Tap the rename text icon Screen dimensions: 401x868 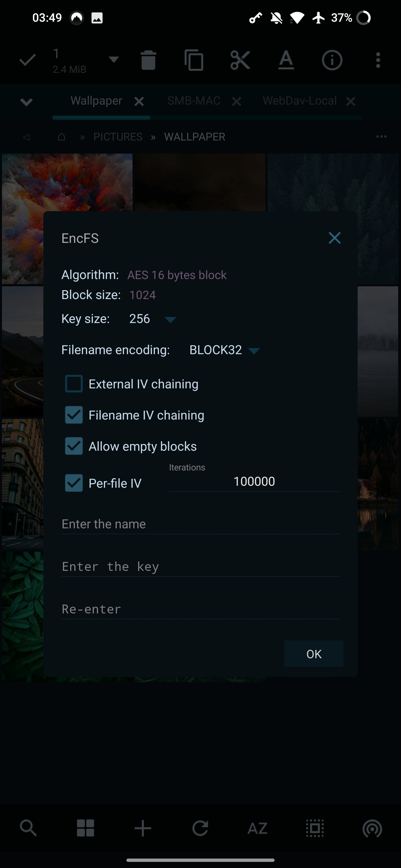point(286,60)
